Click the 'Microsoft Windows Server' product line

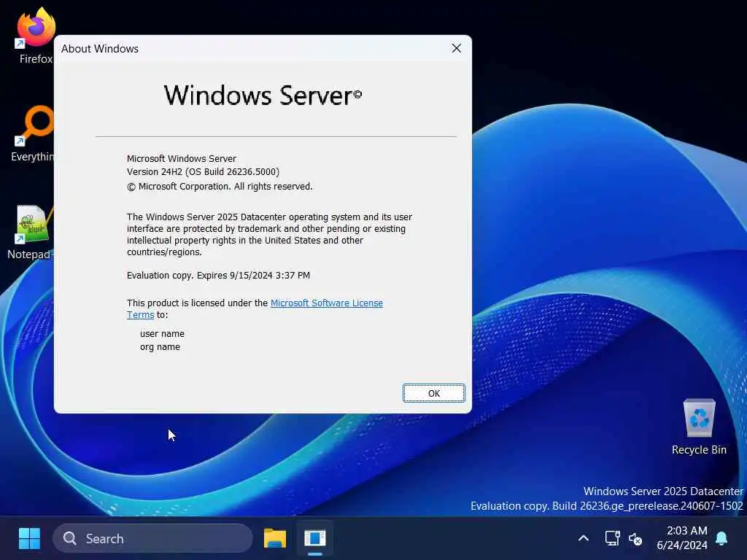[182, 158]
